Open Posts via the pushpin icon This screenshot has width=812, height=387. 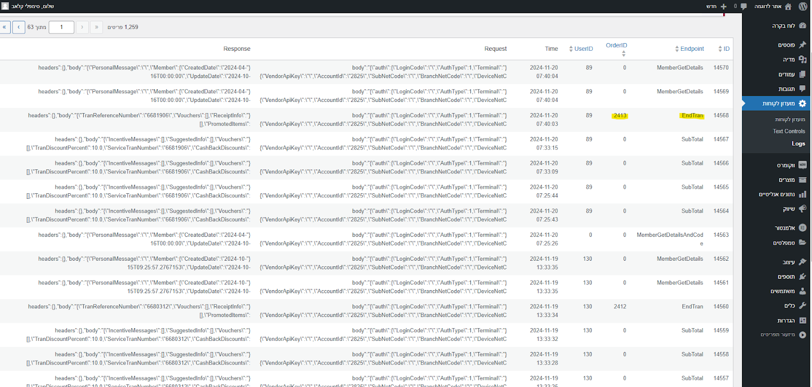tap(802, 45)
